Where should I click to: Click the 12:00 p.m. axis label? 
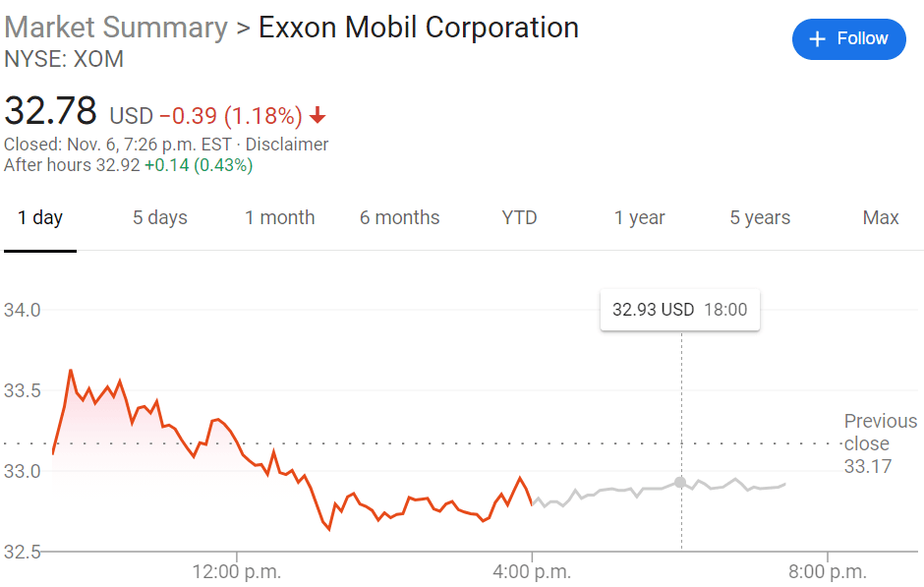[x=237, y=571]
